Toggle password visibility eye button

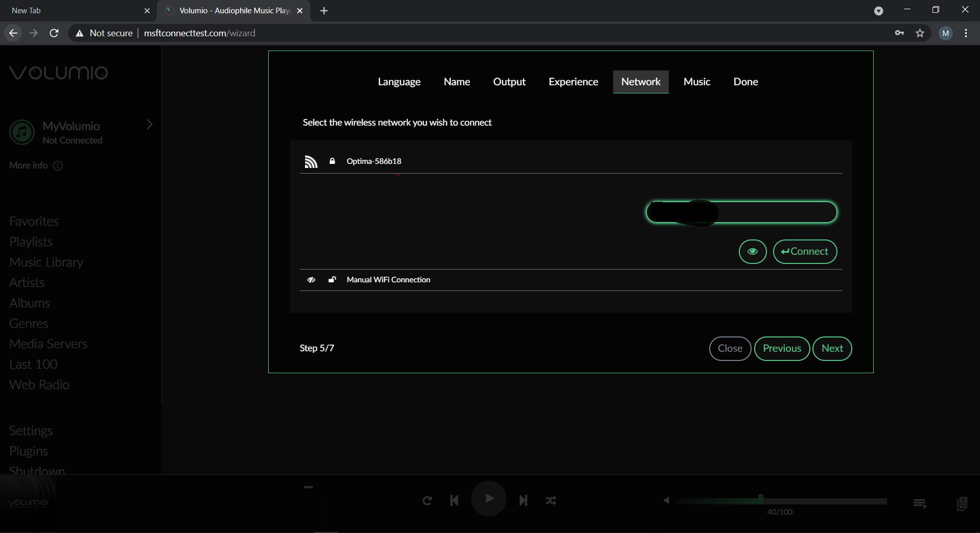pos(753,252)
